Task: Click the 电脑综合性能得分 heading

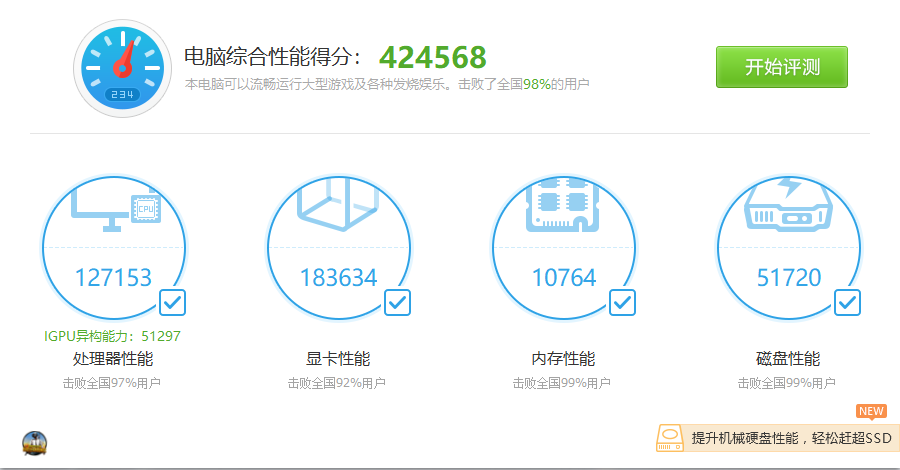Action: 272,57
